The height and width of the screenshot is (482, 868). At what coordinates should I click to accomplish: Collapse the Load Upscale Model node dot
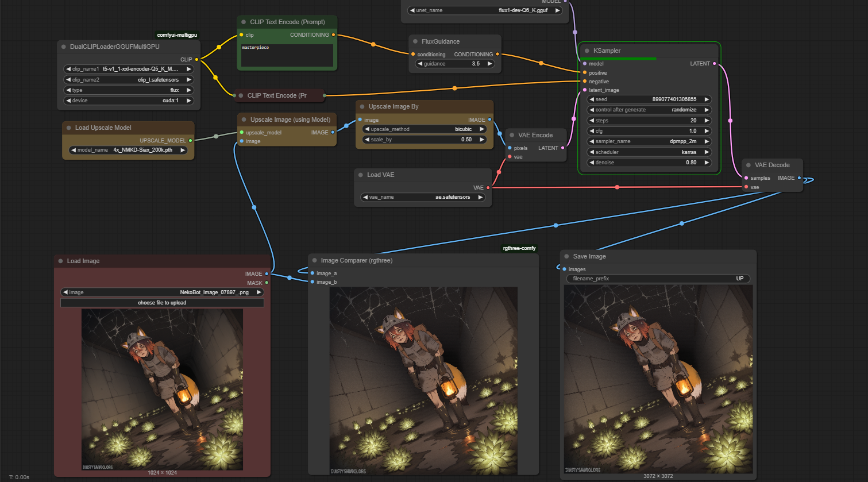[x=69, y=128]
